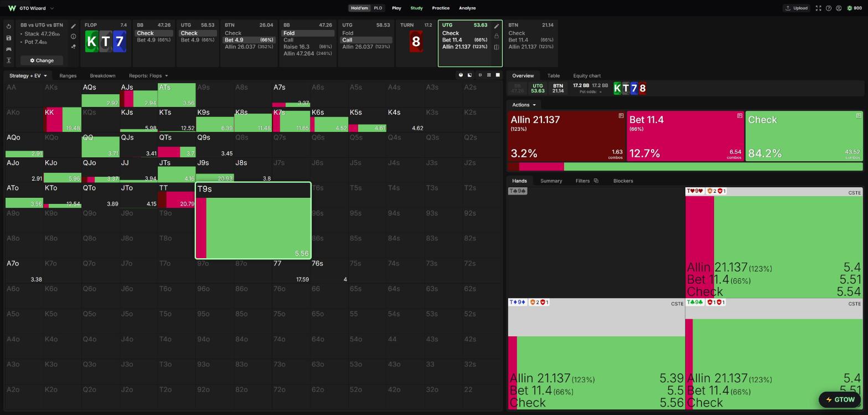The image size is (868, 415).
Task: Select the Bet 11.4 action in active UTG card
Action: tap(465, 40)
